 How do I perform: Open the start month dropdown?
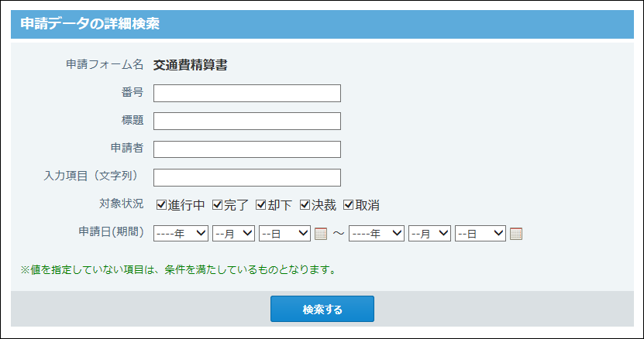pyautogui.click(x=233, y=233)
